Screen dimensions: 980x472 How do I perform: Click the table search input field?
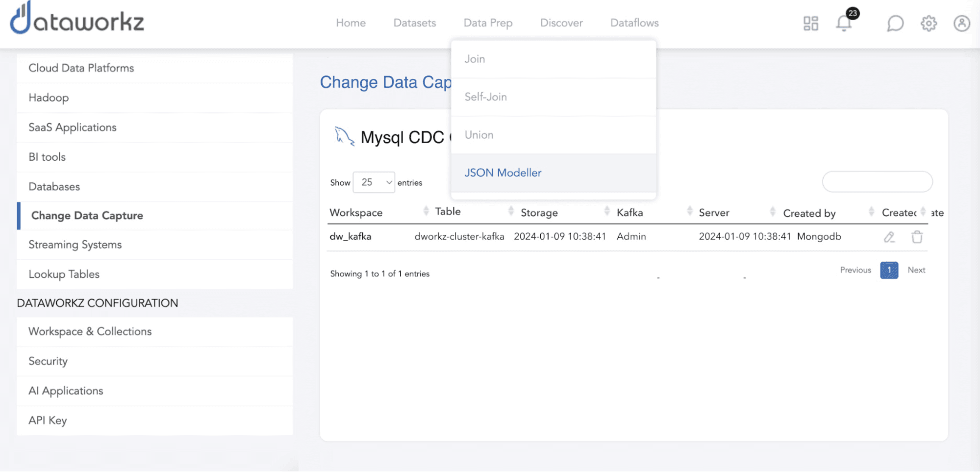tap(877, 182)
